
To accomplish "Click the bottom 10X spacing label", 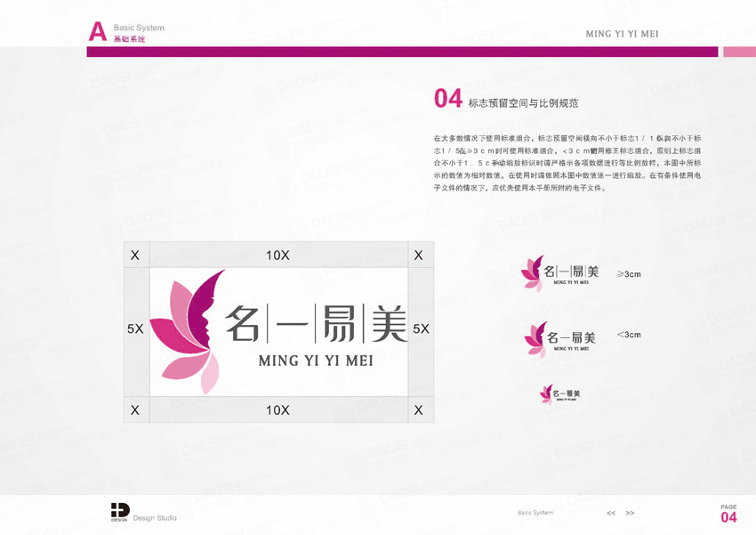I will [x=277, y=410].
